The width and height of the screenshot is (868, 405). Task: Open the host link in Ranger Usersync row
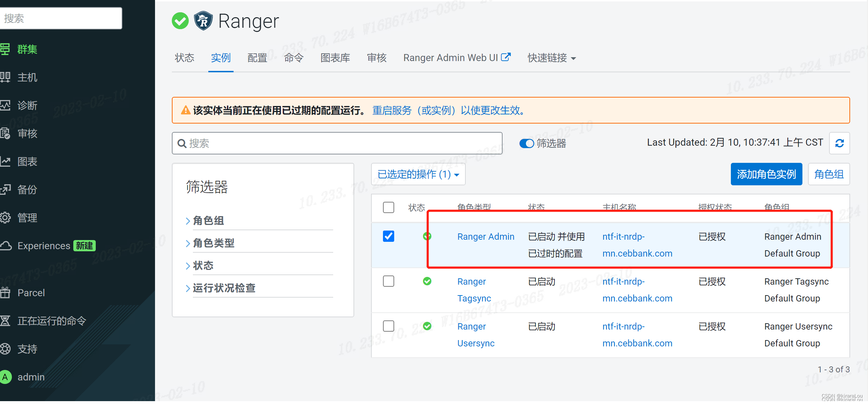[637, 335]
